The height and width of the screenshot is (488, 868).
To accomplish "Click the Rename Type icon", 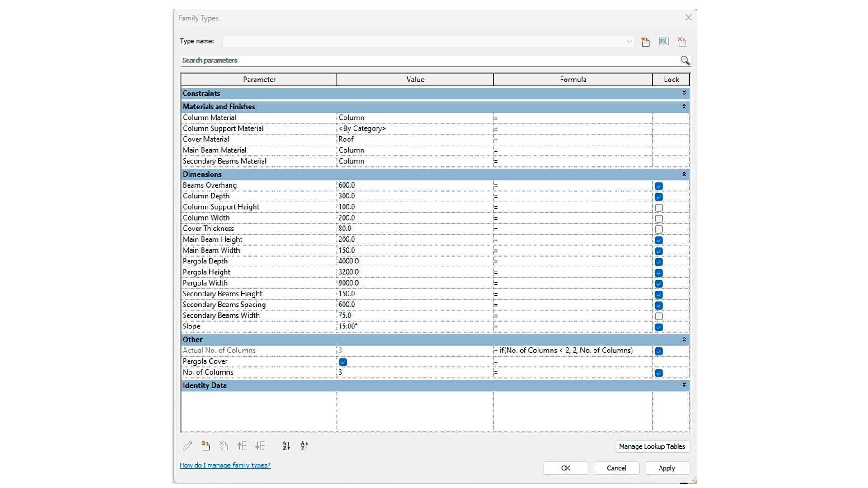I will (663, 42).
